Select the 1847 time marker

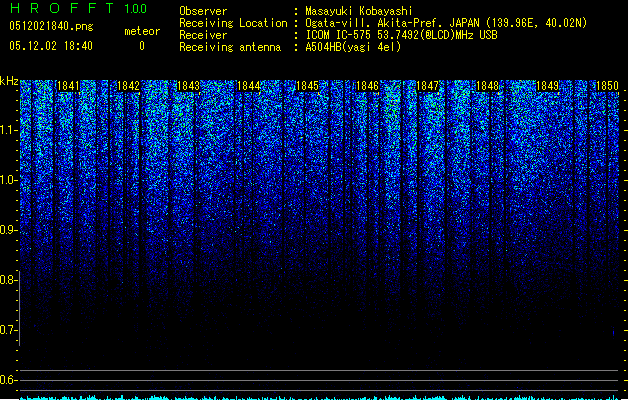428,86
